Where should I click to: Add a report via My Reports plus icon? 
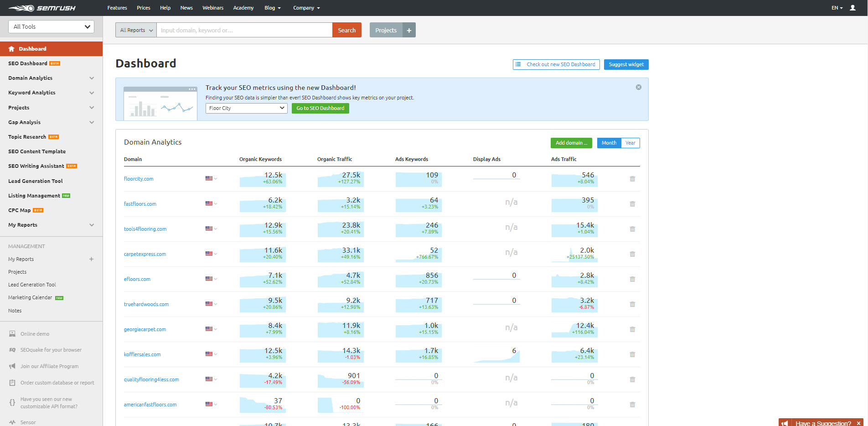tap(91, 259)
